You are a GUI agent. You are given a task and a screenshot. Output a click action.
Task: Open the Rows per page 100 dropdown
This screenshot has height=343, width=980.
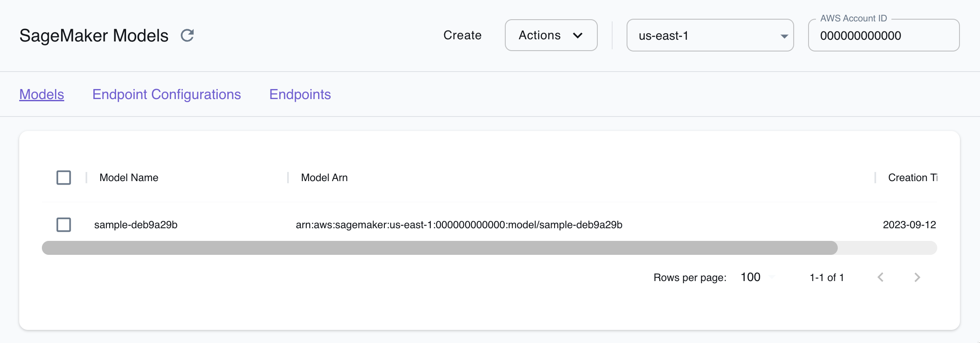point(757,277)
